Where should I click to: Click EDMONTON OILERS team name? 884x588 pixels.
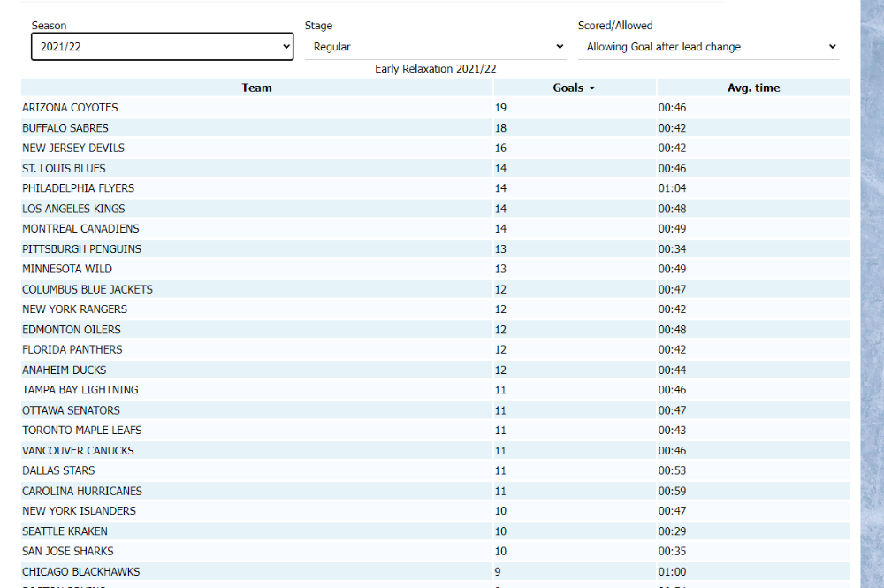tap(72, 330)
